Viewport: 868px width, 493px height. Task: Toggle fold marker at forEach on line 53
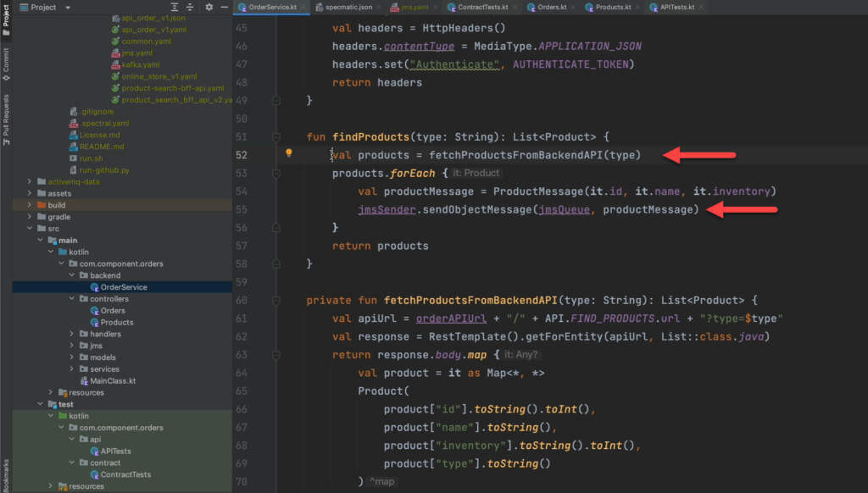click(x=276, y=173)
